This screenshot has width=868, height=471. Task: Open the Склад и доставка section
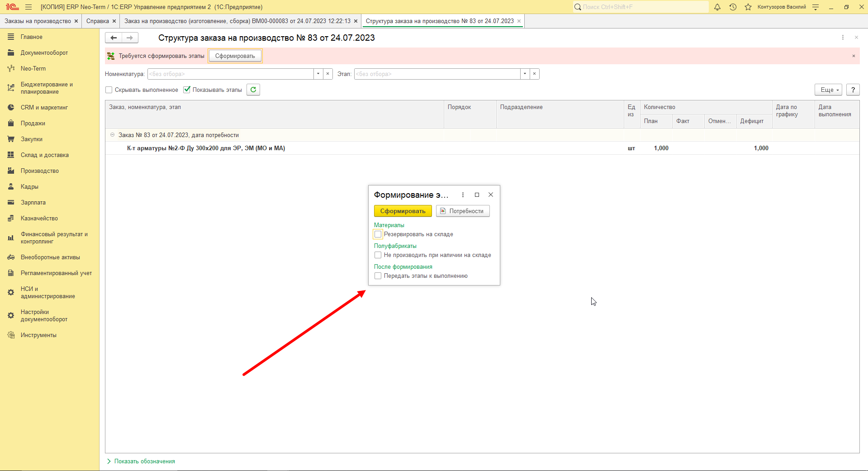45,155
